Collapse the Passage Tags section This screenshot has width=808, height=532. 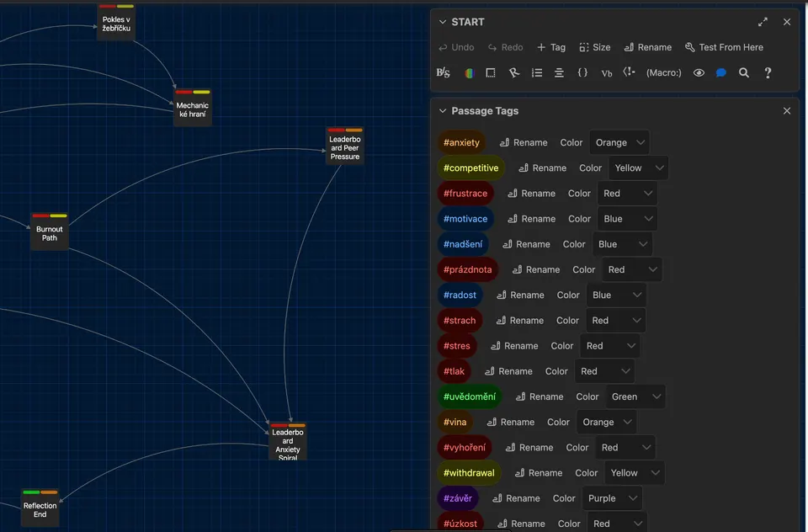click(x=443, y=111)
